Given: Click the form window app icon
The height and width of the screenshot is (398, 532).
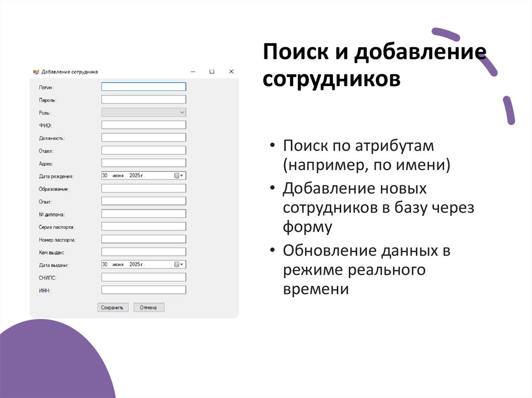Looking at the screenshot, I should click(36, 72).
